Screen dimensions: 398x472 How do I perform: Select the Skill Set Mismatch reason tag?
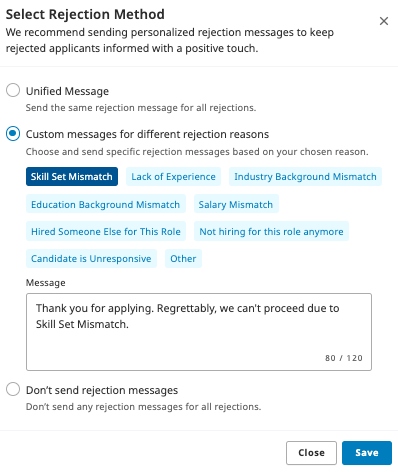(72, 176)
